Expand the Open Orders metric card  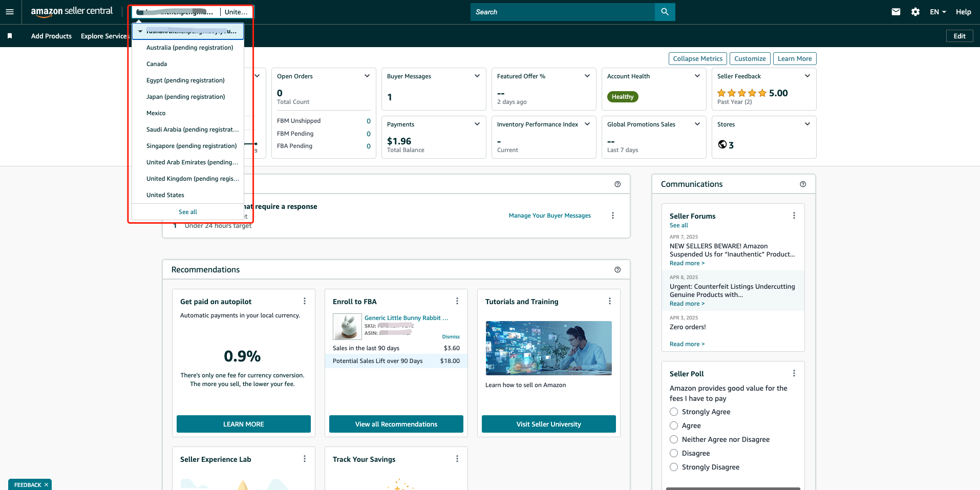click(x=367, y=76)
